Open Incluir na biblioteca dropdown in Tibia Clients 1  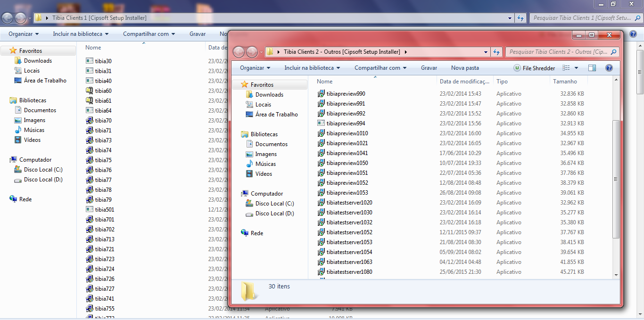click(81, 34)
